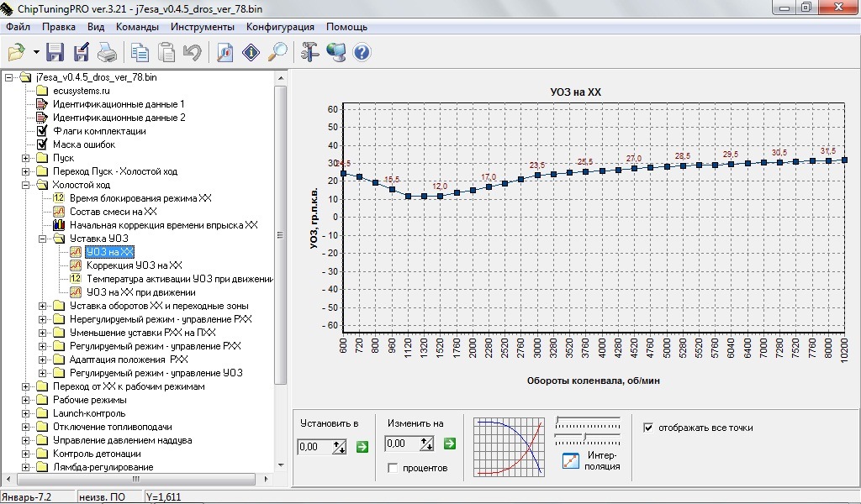Uncheck 'отображать все точки' checkbox

(x=648, y=428)
